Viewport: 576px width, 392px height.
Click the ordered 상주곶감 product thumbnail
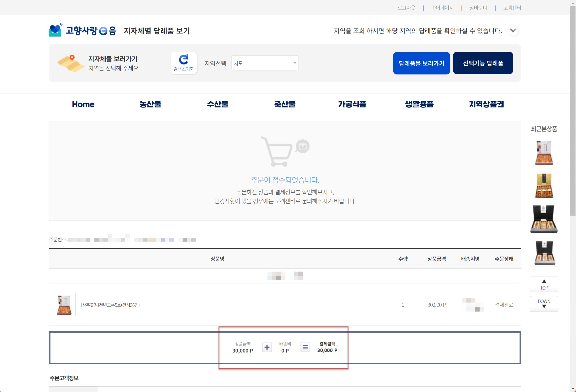coord(64,305)
